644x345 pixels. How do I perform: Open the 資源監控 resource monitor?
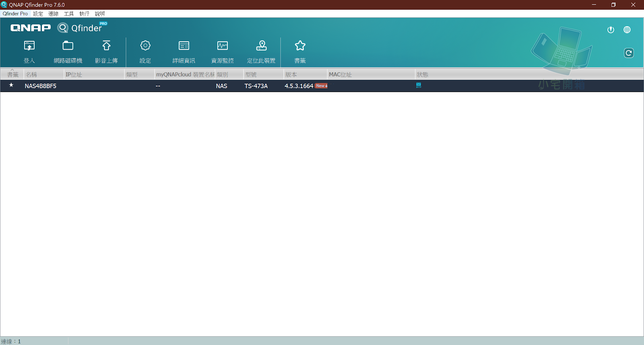pyautogui.click(x=223, y=51)
